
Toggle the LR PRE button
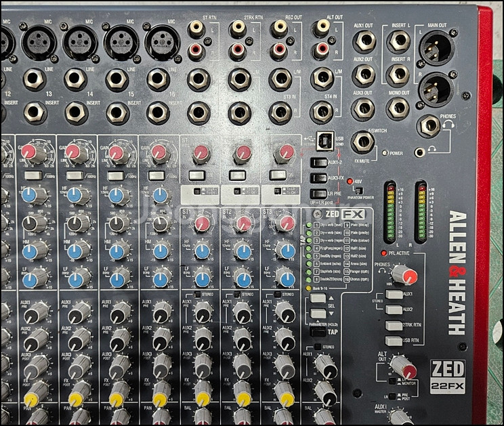pos(318,194)
